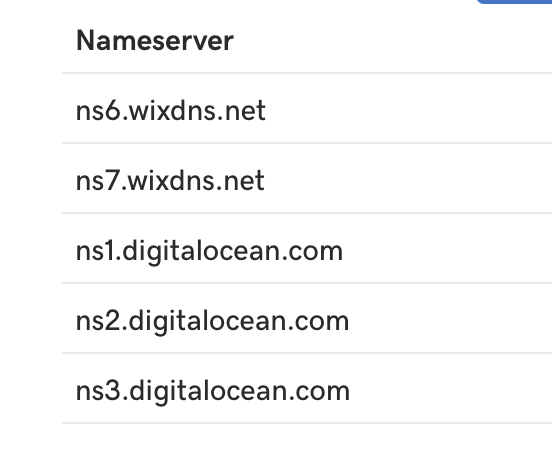Click the blue button above the table
The image size is (552, 474).
pyautogui.click(x=514, y=2)
